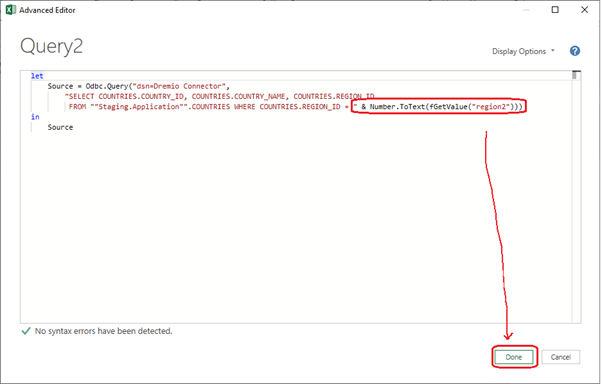Click the Query2 title heading
602x384 pixels.
(51, 46)
